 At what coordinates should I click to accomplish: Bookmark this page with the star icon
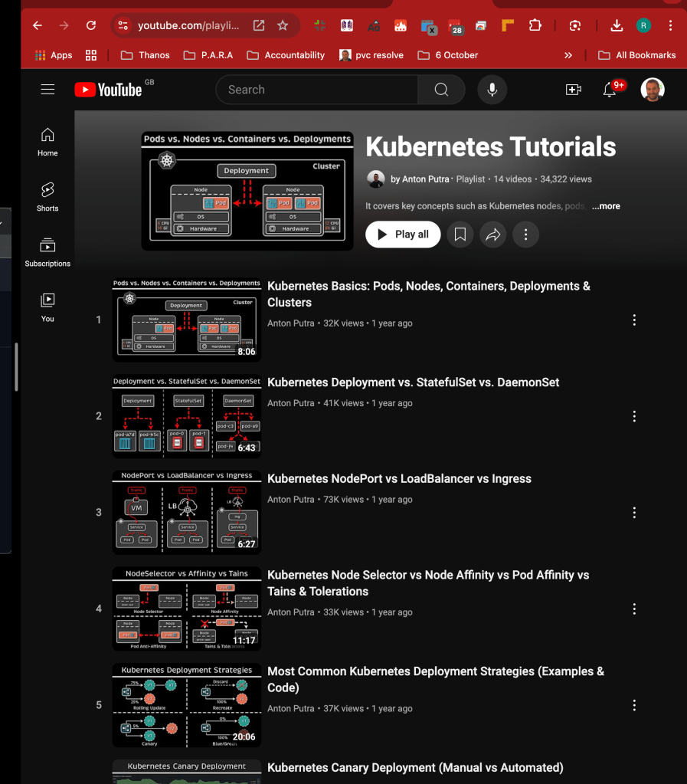[x=283, y=25]
